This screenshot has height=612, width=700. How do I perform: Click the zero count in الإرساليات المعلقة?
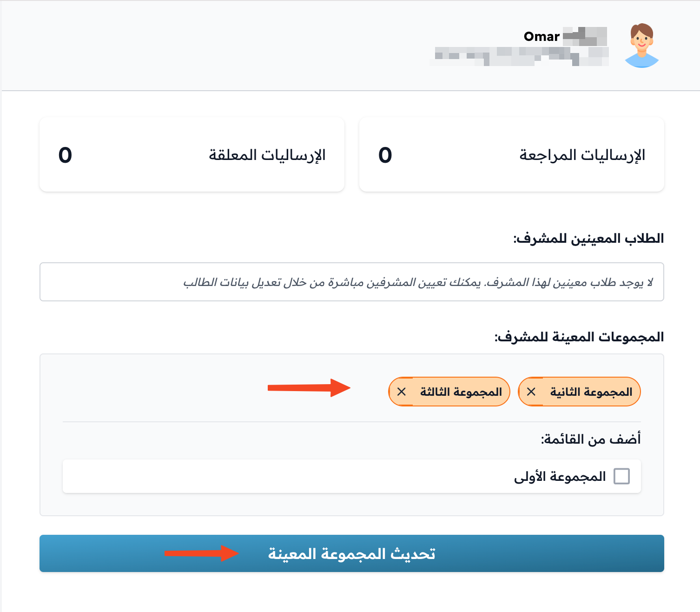coord(65,155)
